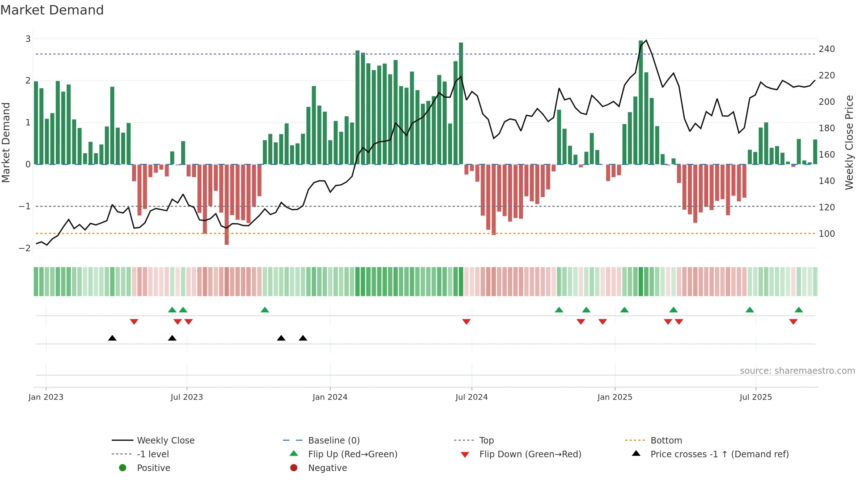Screen dimensions: 868x488
Task: Click the dotted orange Bottom legend swatch
Action: (635, 440)
